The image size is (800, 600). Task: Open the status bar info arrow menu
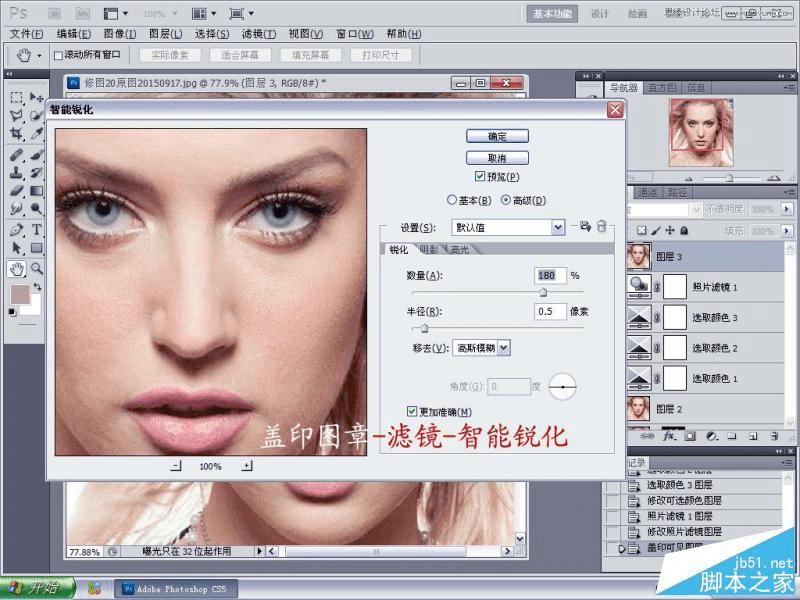[x=260, y=551]
